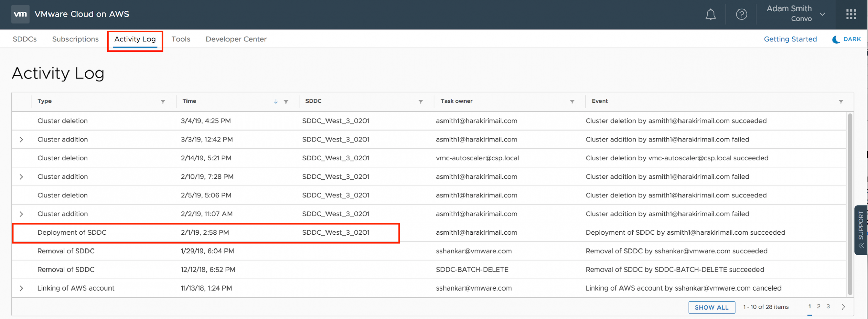The image size is (868, 319).
Task: Click the table's vertical scrollbar
Action: (x=850, y=203)
